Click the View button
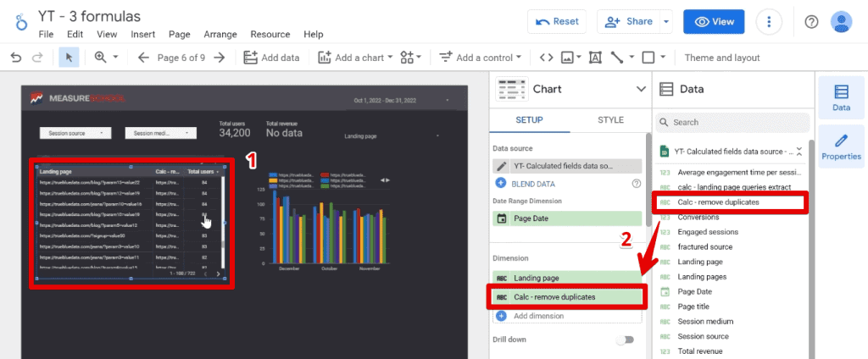 [714, 21]
